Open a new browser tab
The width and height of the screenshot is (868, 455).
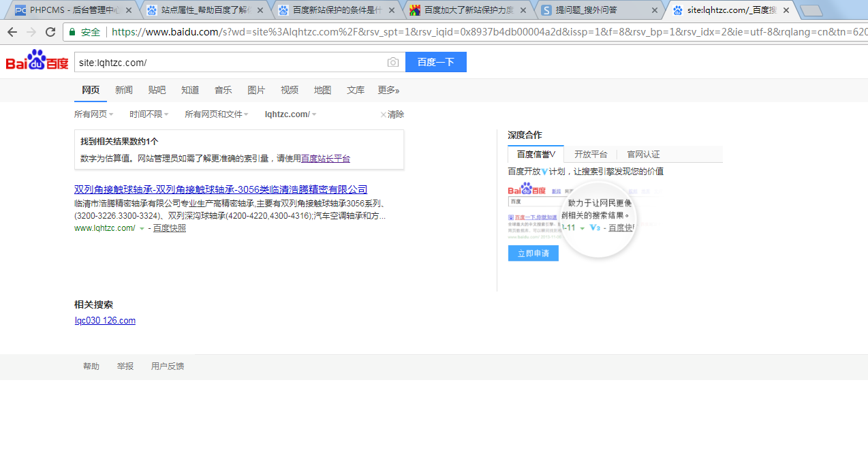tap(811, 11)
